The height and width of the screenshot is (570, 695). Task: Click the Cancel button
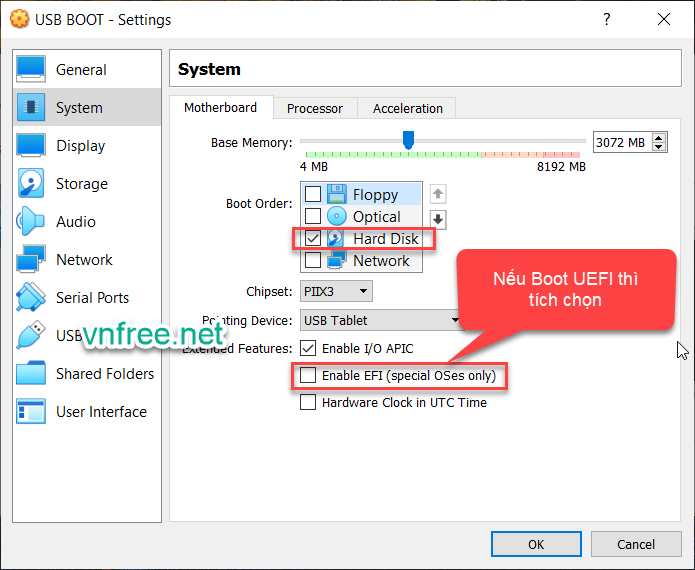[635, 544]
